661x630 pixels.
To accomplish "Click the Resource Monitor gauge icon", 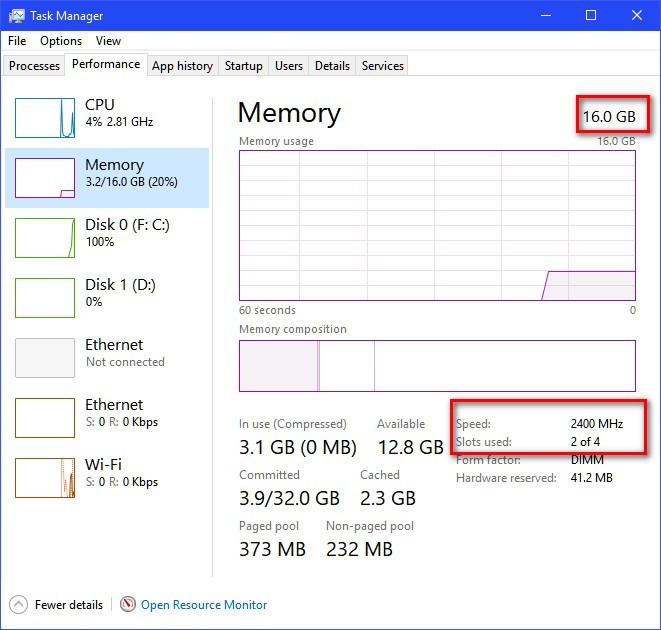I will pyautogui.click(x=128, y=604).
